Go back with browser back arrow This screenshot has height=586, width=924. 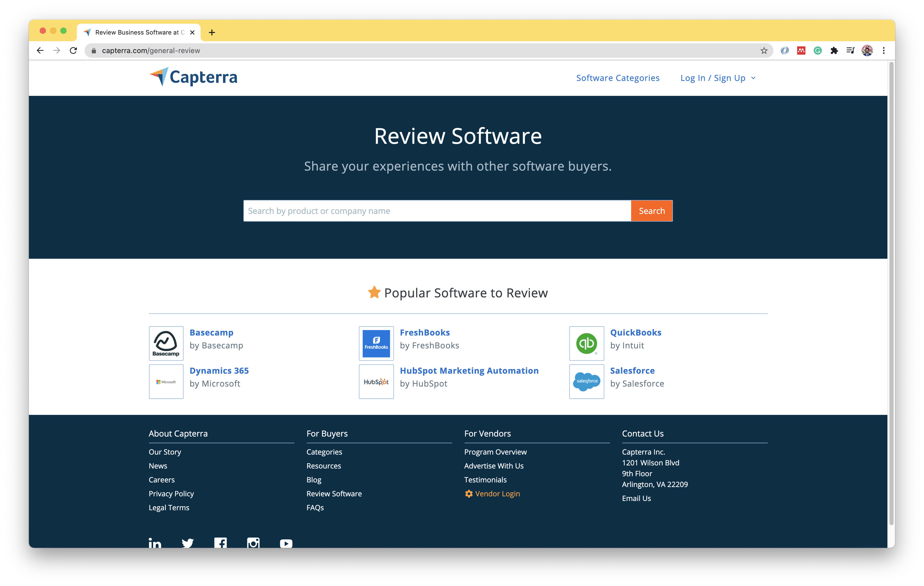[40, 50]
